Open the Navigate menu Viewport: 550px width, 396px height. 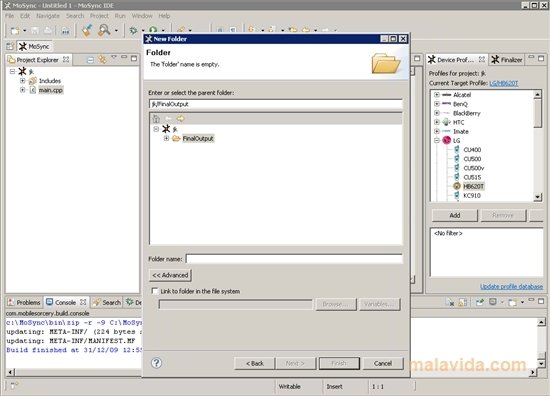pos(48,16)
